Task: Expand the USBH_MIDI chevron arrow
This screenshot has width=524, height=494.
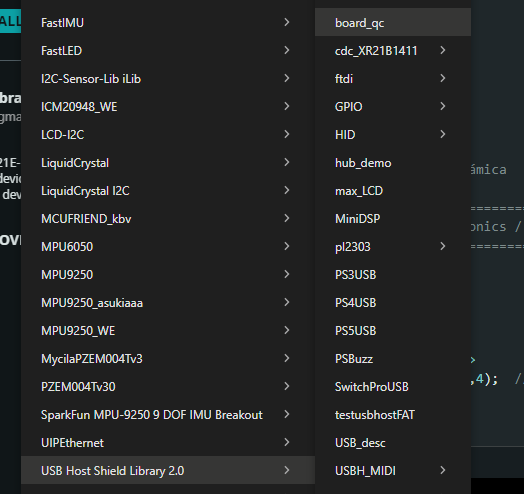Action: pos(443,470)
